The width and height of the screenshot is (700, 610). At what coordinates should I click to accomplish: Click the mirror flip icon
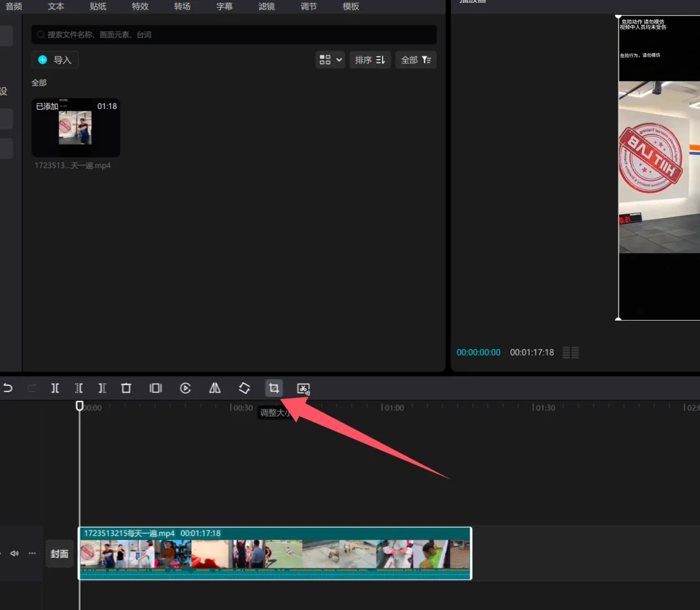click(215, 388)
